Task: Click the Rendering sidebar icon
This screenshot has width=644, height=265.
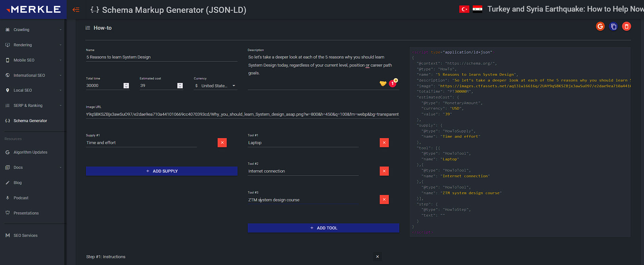Action: pos(7,45)
